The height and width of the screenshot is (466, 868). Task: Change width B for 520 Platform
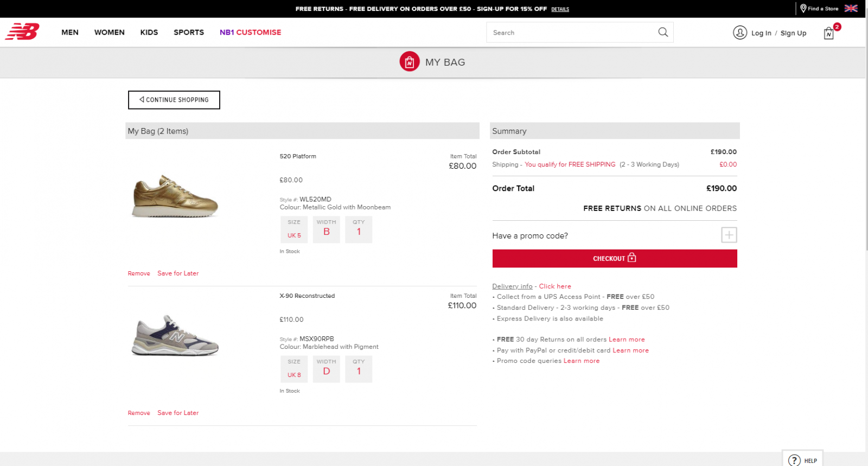(x=327, y=229)
